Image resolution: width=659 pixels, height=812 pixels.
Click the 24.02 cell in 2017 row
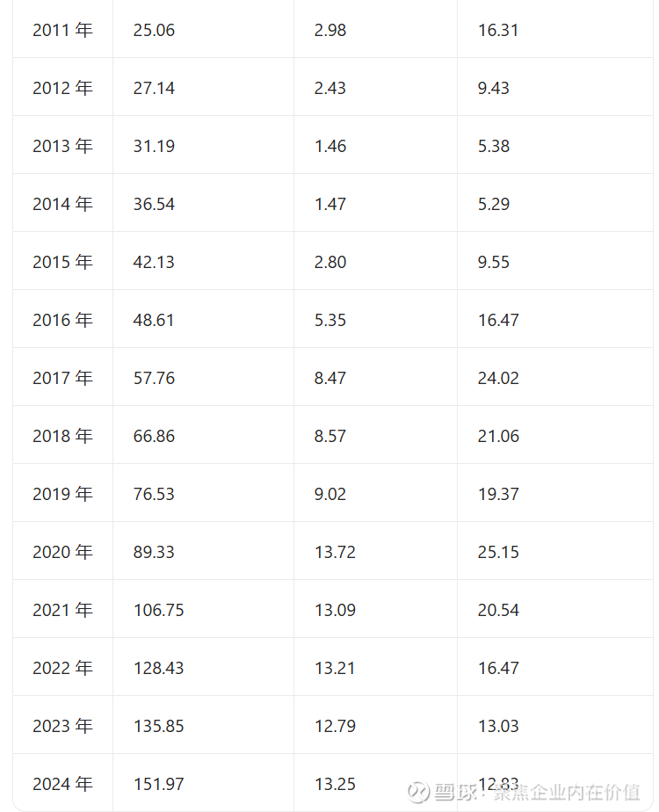[x=498, y=378]
